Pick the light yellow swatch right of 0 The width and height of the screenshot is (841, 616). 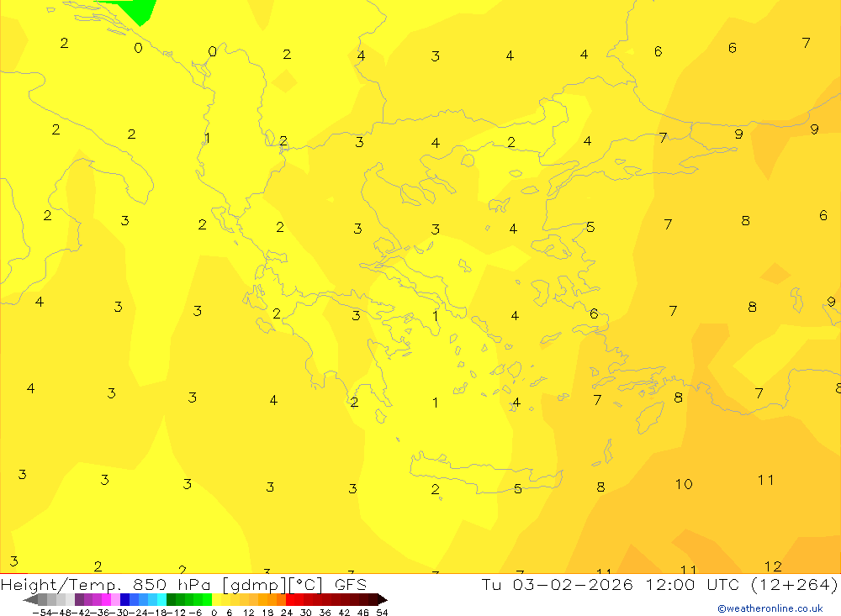click(217, 599)
